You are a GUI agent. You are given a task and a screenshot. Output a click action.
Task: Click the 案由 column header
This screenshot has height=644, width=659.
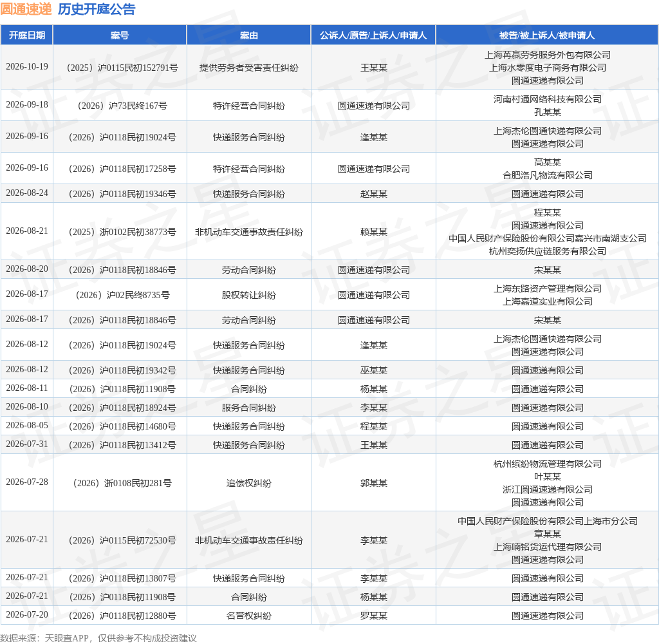point(249,35)
